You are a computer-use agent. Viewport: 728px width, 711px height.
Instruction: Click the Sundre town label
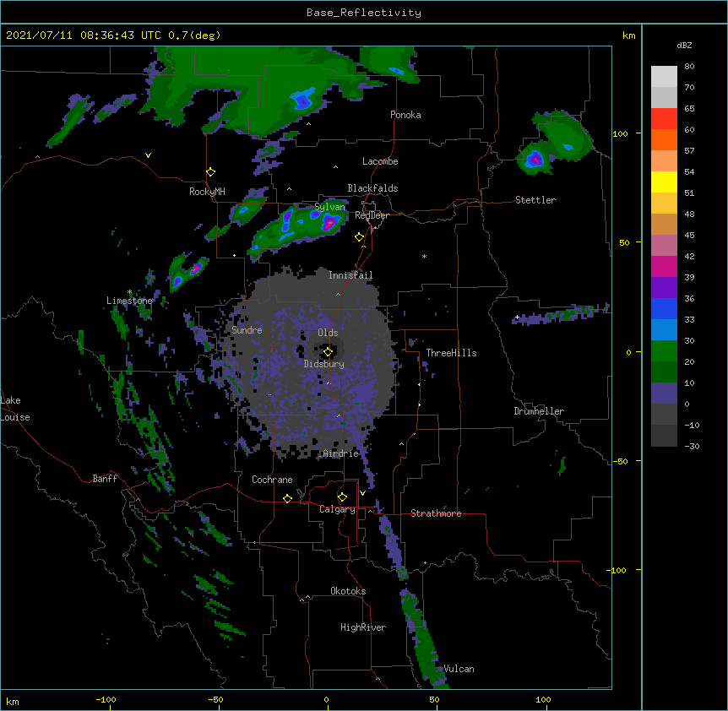tap(247, 330)
